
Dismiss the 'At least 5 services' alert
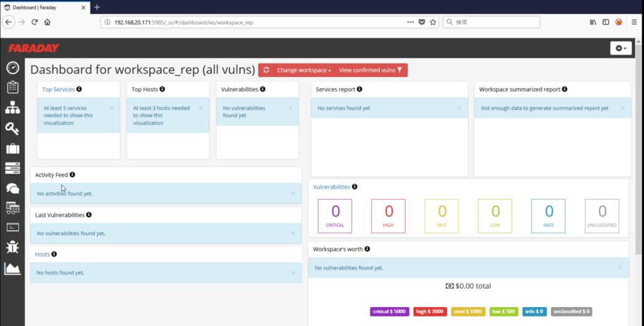(x=111, y=108)
